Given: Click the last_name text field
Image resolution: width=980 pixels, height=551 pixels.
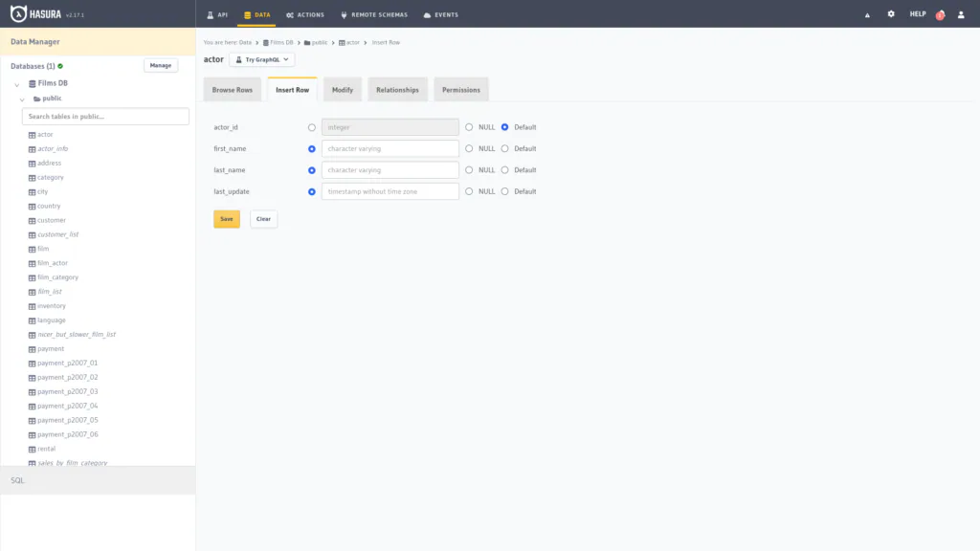Looking at the screenshot, I should [x=390, y=170].
